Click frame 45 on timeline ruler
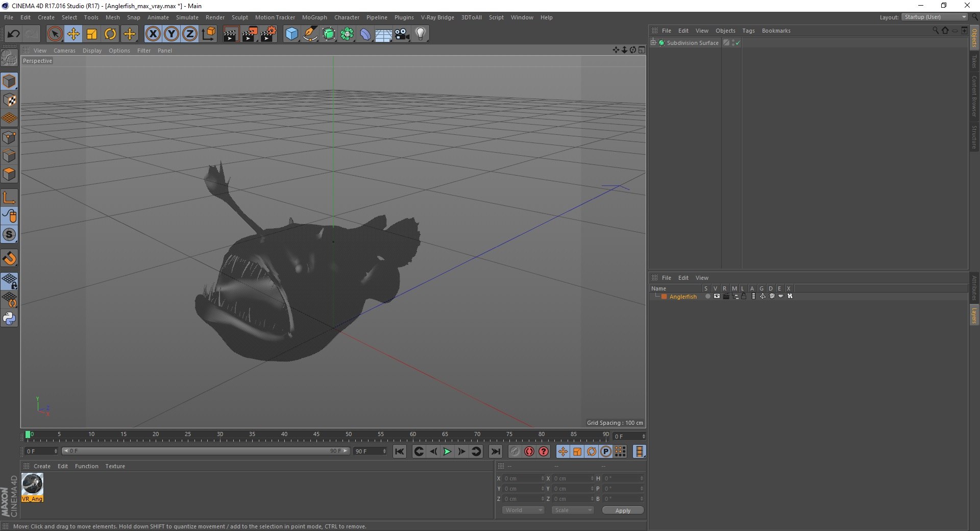 pyautogui.click(x=316, y=435)
